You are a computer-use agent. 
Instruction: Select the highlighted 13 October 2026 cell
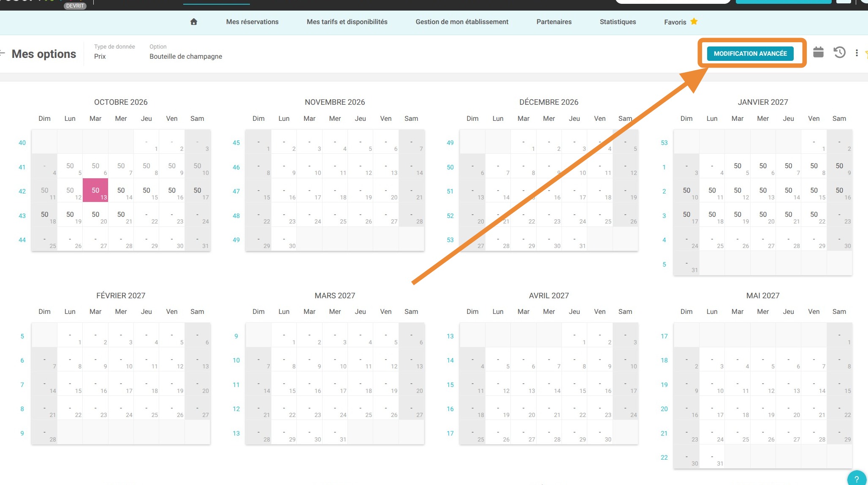click(x=95, y=190)
